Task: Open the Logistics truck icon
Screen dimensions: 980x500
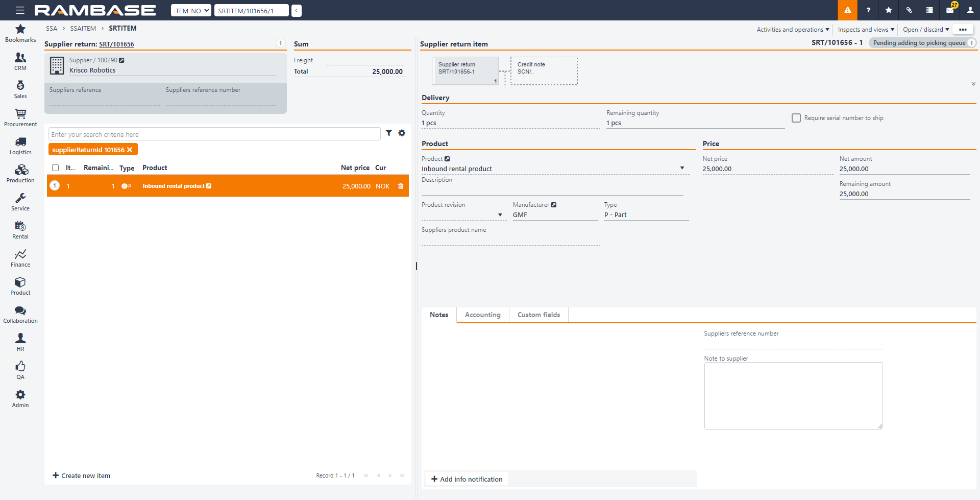Action: point(20,142)
